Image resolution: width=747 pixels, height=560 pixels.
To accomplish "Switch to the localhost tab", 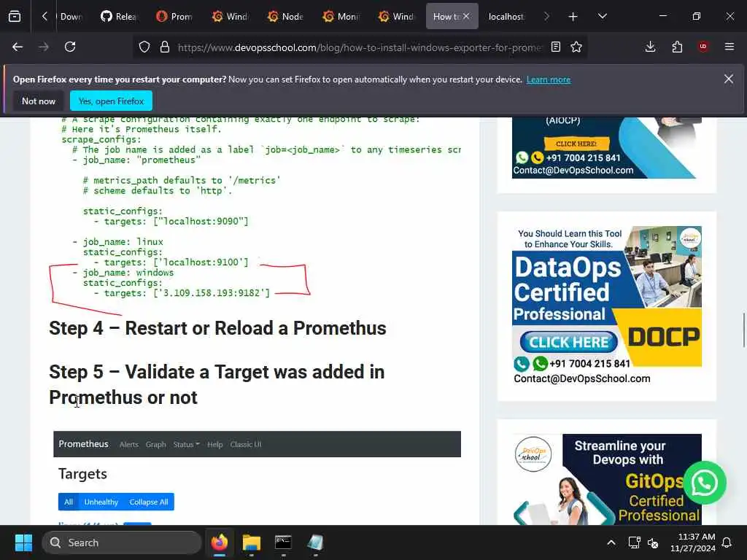I will pyautogui.click(x=506, y=17).
